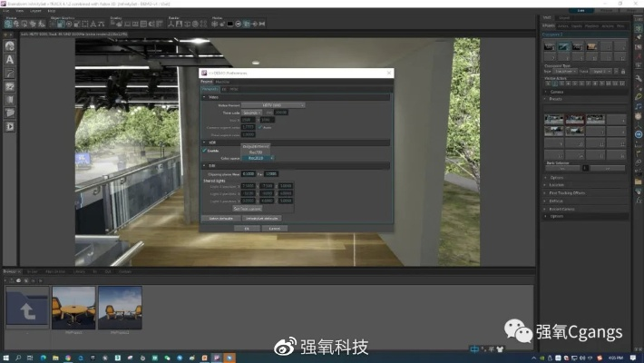This screenshot has width=644, height=363.
Task: Expand the Defocus section
Action: pos(546,201)
